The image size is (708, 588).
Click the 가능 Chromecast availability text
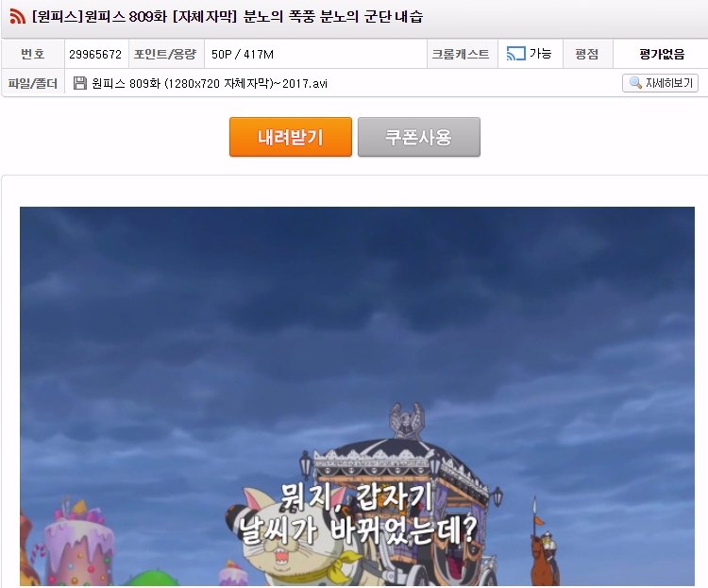click(x=541, y=54)
